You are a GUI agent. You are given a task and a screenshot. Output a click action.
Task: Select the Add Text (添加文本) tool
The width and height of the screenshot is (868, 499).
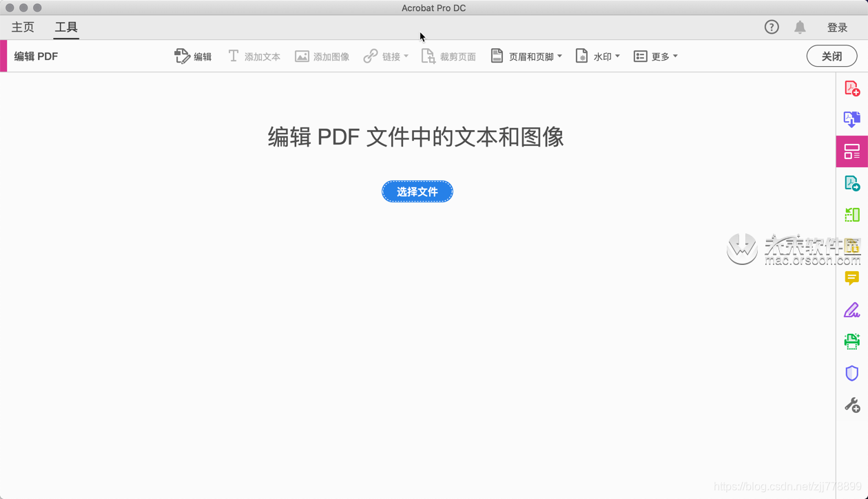pos(254,56)
